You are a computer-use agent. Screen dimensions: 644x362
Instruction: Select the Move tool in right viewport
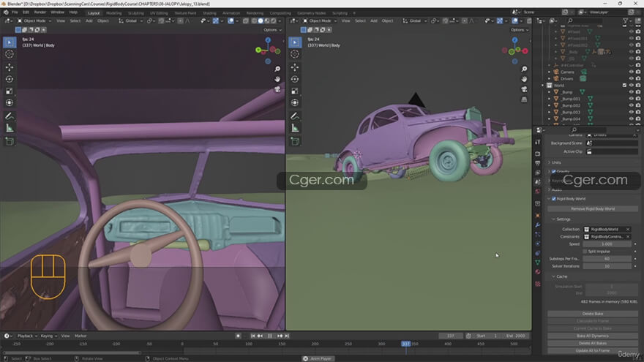click(295, 67)
